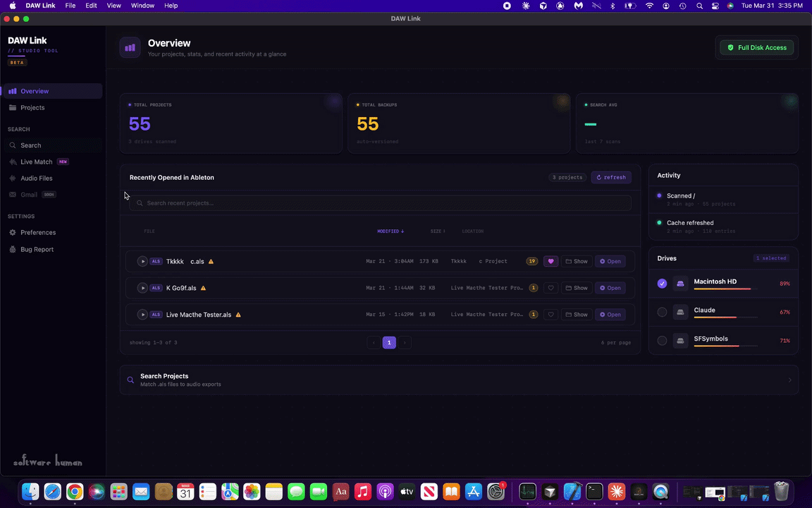The height and width of the screenshot is (508, 812).
Task: Open the Tkkkk c.als project
Action: point(610,261)
